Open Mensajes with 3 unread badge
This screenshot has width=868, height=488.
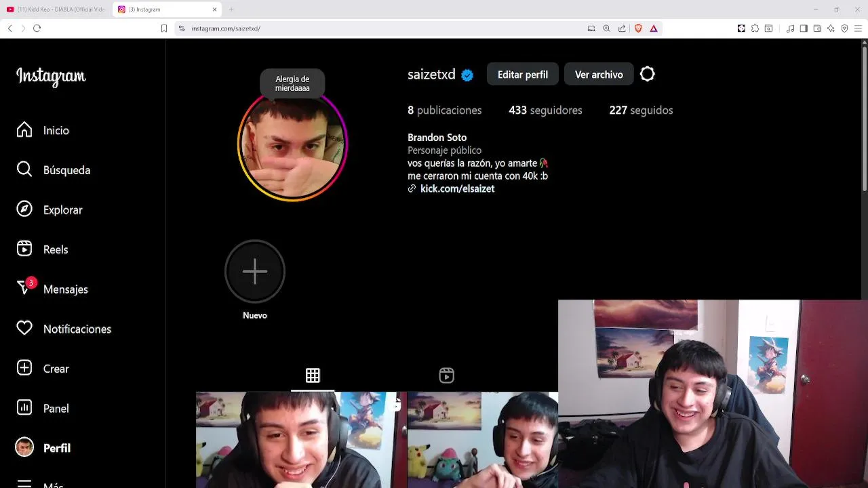[52, 289]
